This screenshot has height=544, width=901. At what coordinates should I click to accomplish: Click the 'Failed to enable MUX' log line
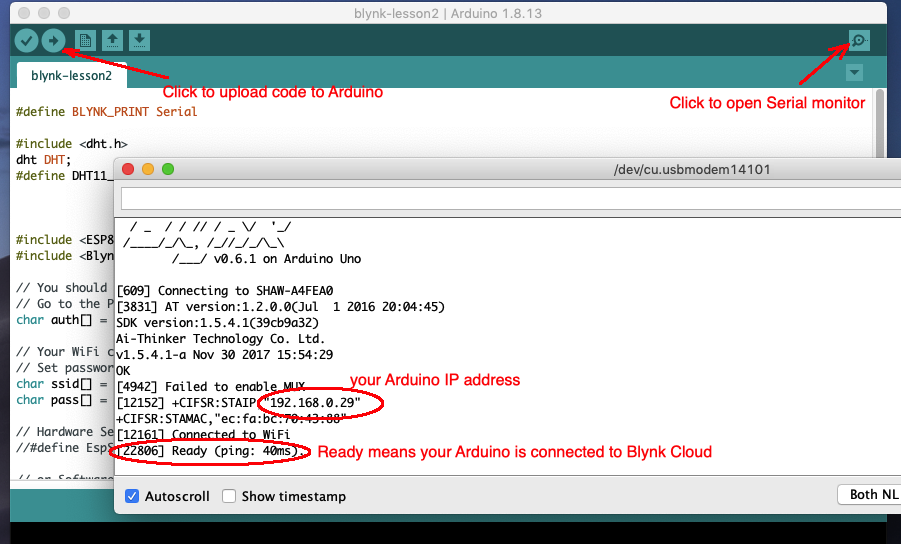211,387
